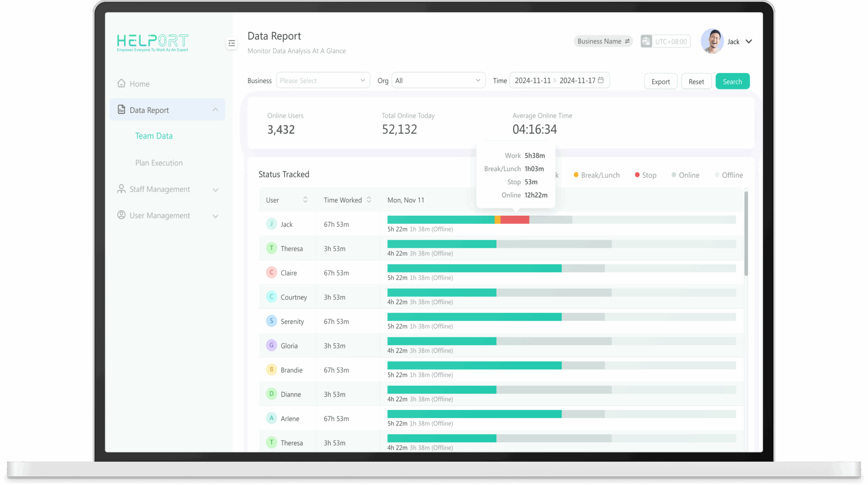Click the Data Report document icon
This screenshot has width=868, height=485.
121,109
